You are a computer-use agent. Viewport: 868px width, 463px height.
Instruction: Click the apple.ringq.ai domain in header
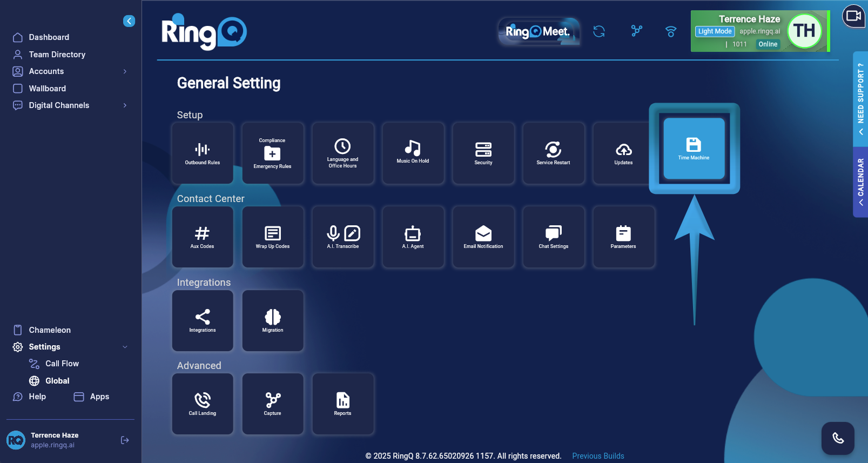tap(760, 31)
